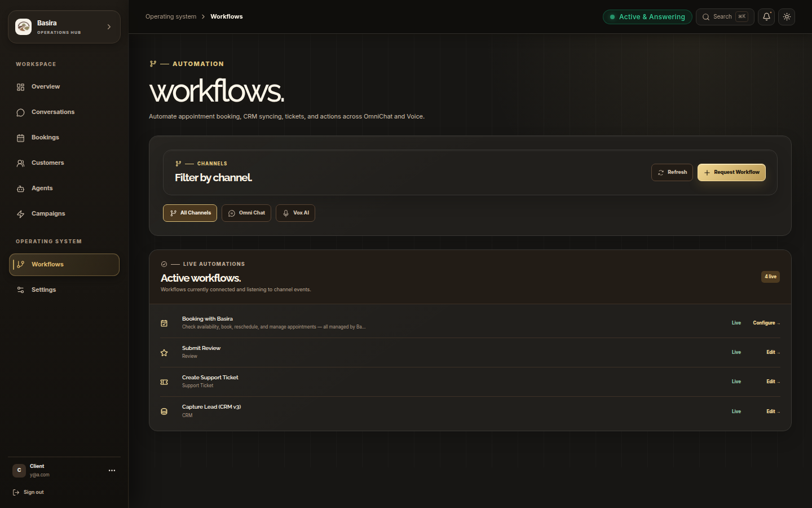
Task: Open the notifications bell
Action: 766,17
